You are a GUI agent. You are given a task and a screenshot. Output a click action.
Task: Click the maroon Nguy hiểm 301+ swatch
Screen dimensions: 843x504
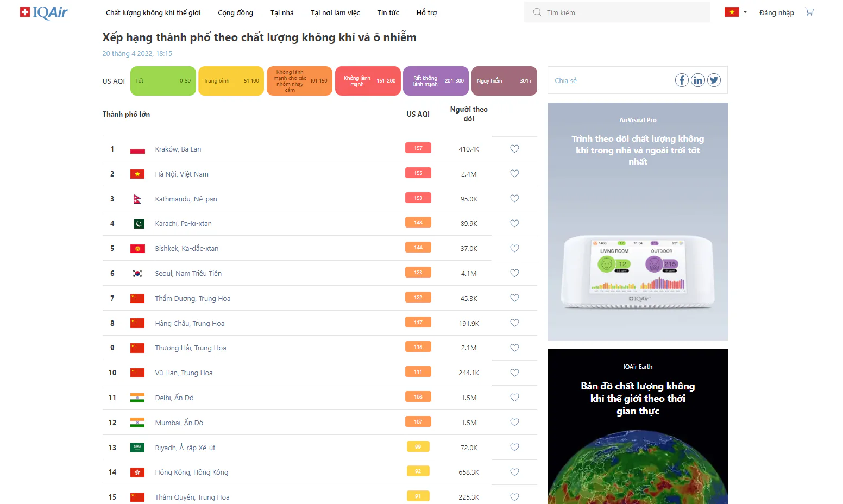point(504,81)
